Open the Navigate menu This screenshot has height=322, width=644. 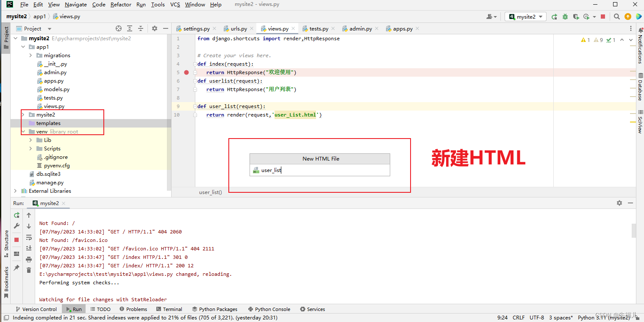click(x=76, y=4)
